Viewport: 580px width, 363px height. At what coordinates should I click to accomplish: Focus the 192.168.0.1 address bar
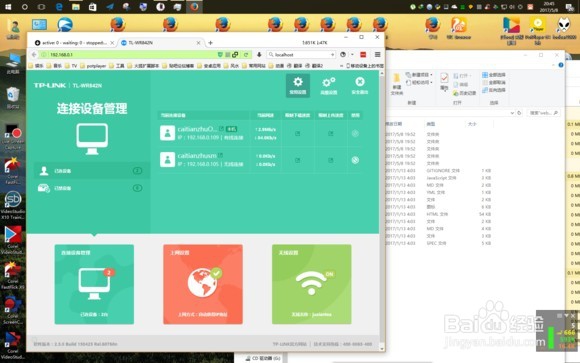pos(133,54)
